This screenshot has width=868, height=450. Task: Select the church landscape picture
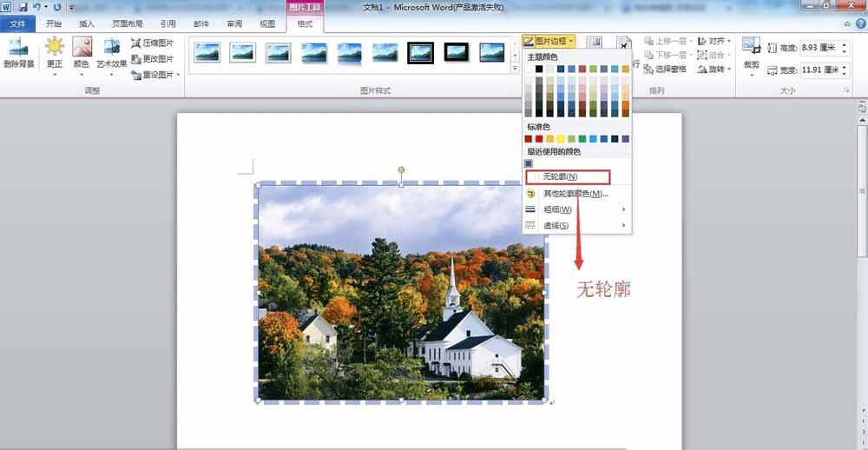[401, 292]
